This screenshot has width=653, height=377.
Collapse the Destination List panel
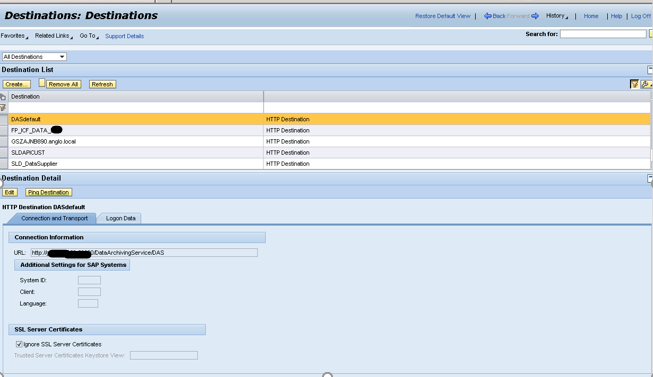tap(650, 70)
